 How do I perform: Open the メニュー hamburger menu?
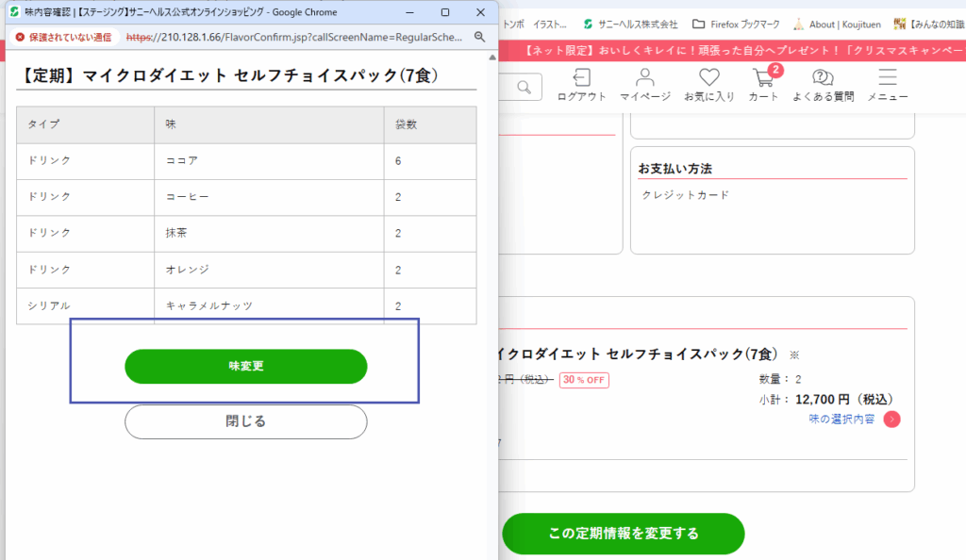[x=888, y=81]
